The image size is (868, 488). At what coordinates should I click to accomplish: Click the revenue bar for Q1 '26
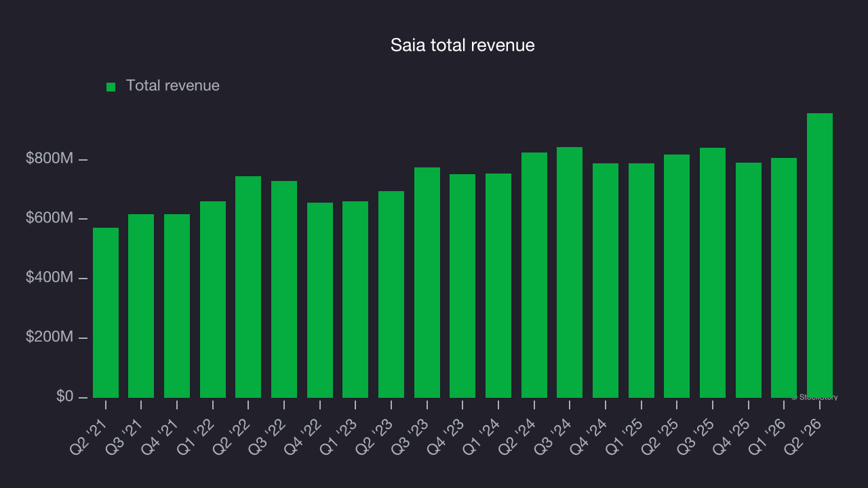click(784, 278)
